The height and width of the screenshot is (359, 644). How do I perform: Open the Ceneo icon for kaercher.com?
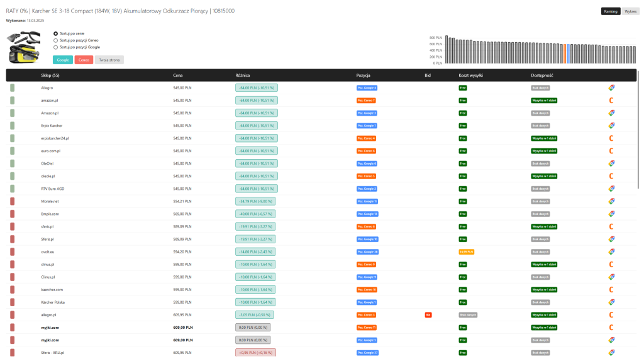611,290
